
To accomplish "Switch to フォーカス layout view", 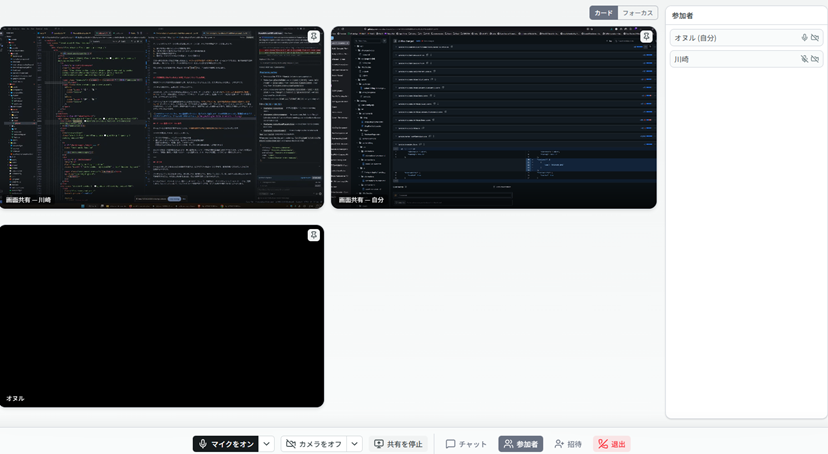I will point(637,13).
